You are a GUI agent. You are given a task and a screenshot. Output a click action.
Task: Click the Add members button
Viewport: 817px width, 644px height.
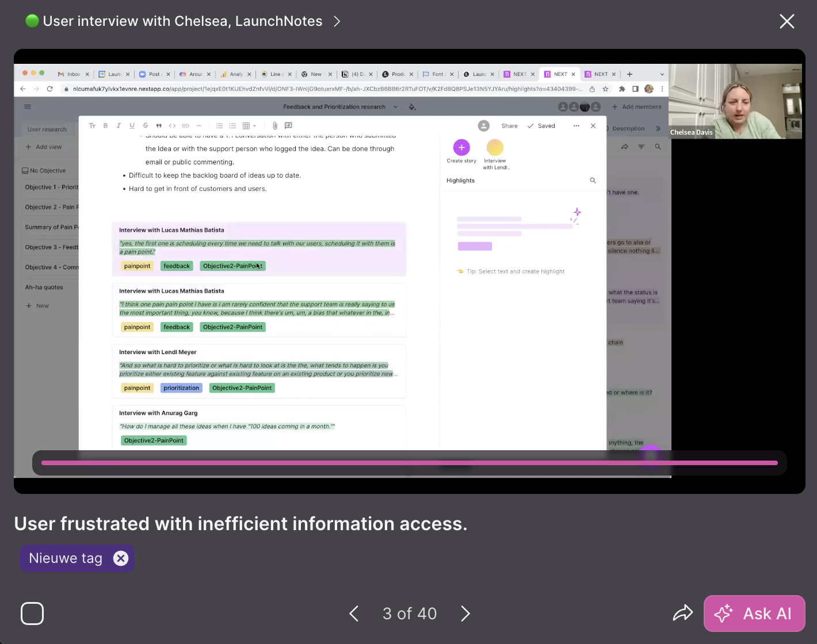pyautogui.click(x=636, y=107)
